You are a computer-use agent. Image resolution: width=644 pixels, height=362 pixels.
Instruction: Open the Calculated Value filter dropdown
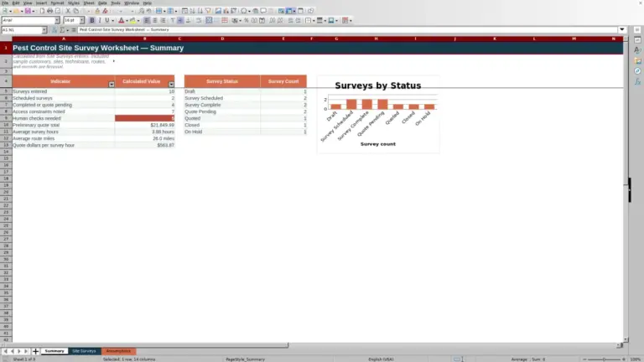click(171, 84)
